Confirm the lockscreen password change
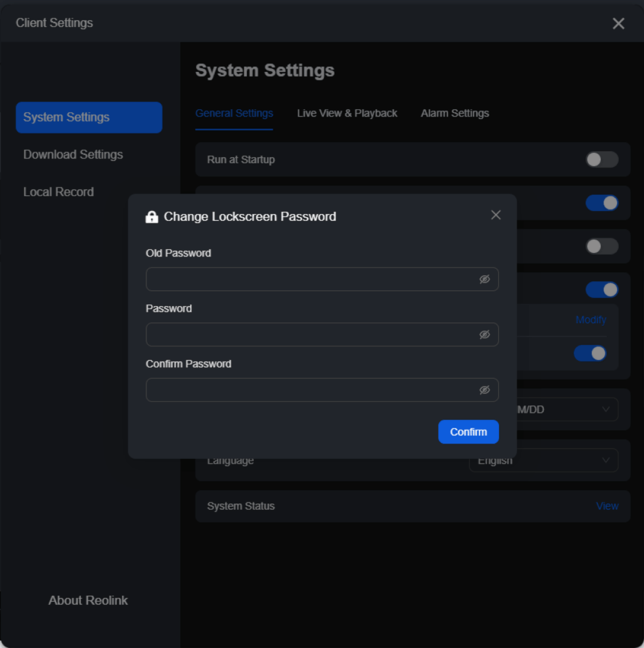 point(468,432)
